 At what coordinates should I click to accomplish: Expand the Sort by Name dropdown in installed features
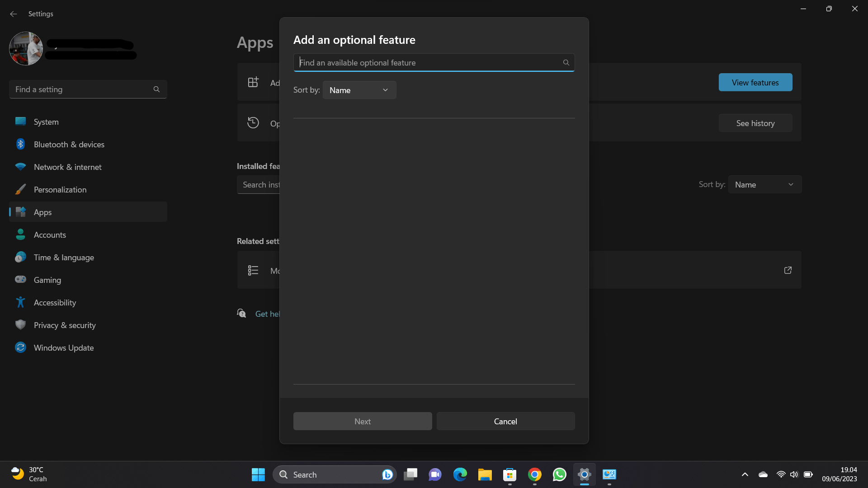765,184
